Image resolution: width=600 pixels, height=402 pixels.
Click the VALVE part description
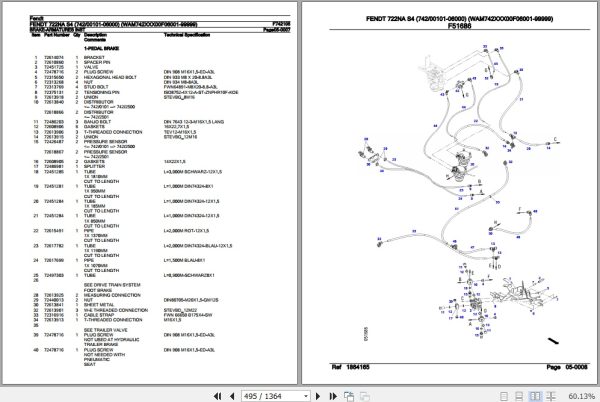(x=91, y=67)
